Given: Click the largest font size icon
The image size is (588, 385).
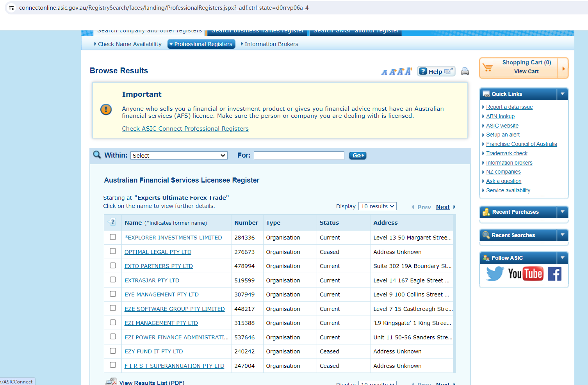Looking at the screenshot, I should pos(408,71).
